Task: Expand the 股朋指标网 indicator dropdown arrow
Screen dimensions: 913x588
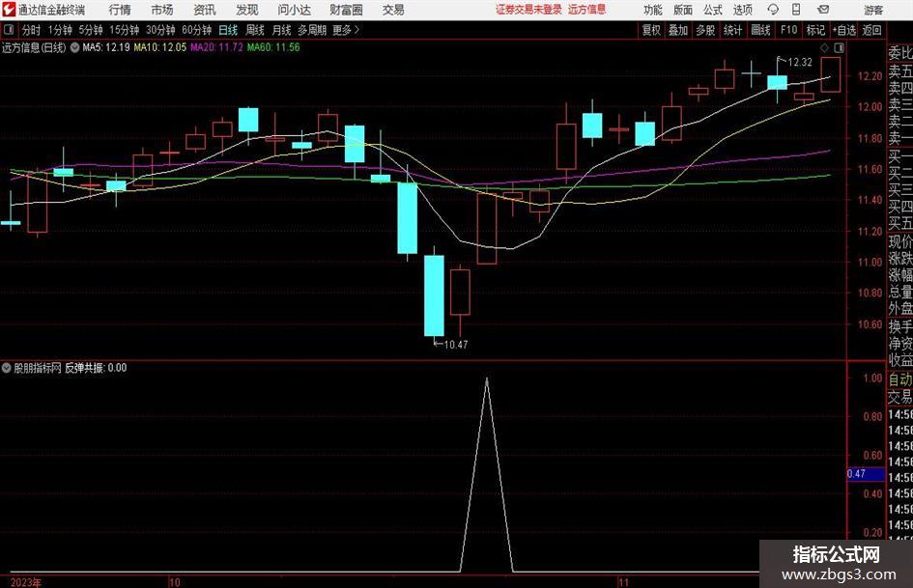Action: click(x=7, y=368)
